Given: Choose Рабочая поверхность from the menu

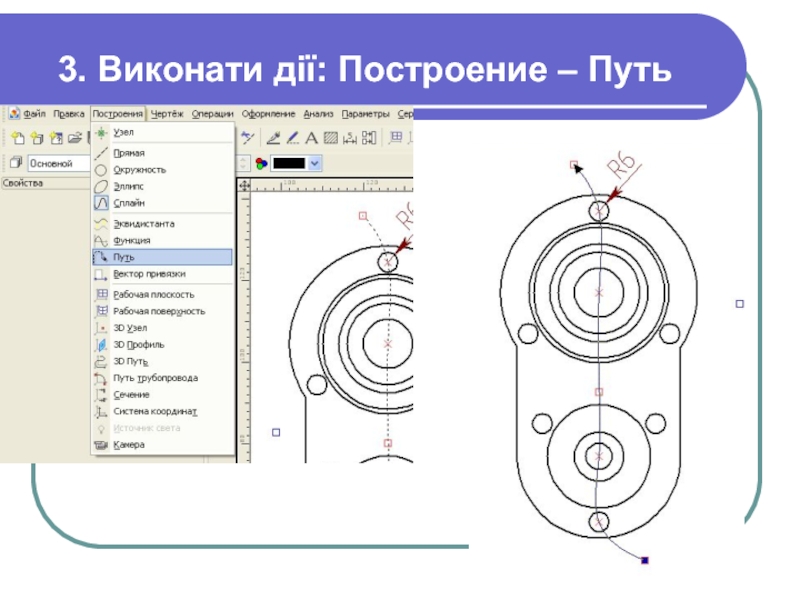Looking at the screenshot, I should click(163, 311).
